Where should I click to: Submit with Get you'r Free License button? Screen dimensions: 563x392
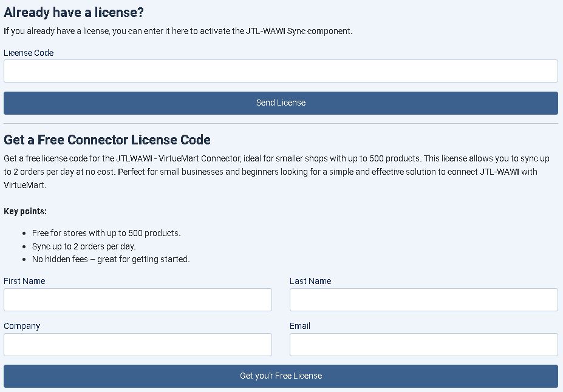click(281, 376)
